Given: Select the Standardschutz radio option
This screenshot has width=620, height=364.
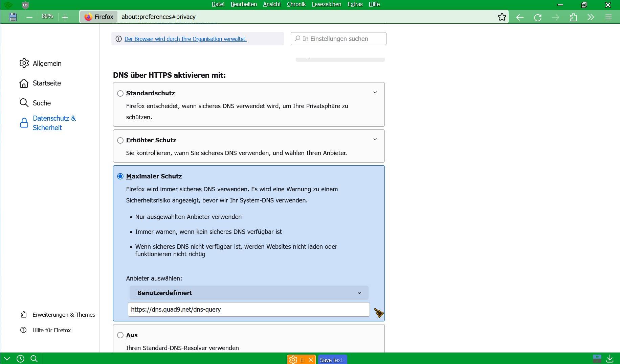Looking at the screenshot, I should coord(120,93).
